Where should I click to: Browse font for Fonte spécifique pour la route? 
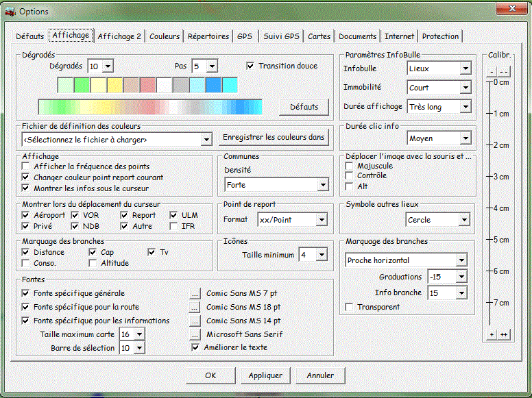(195, 307)
